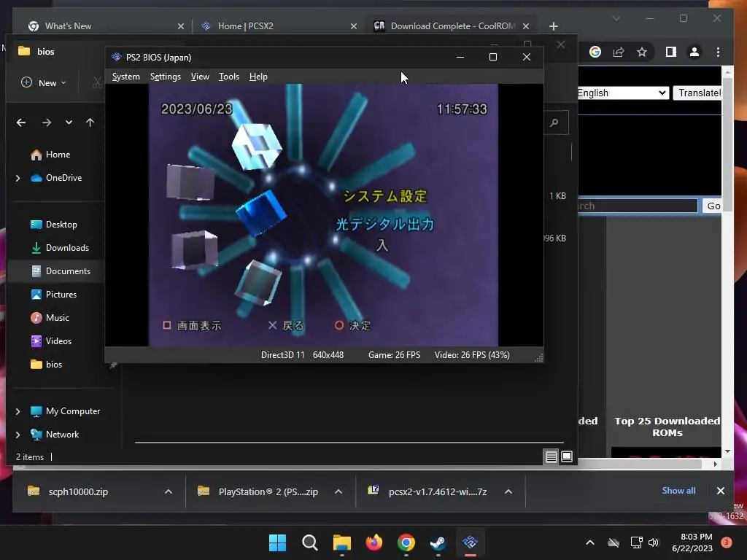Screen dimensions: 747x560
Task: Click Show all downloads link
Action: click(678, 491)
